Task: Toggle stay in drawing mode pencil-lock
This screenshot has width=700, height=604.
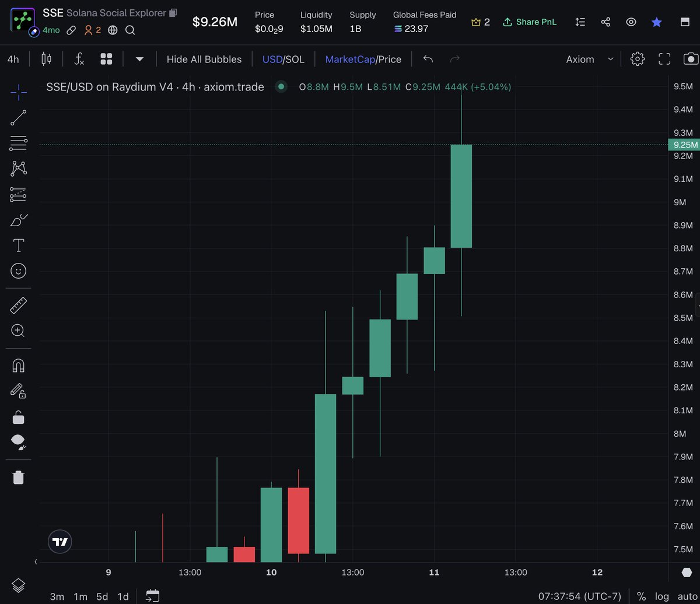Action: (18, 391)
